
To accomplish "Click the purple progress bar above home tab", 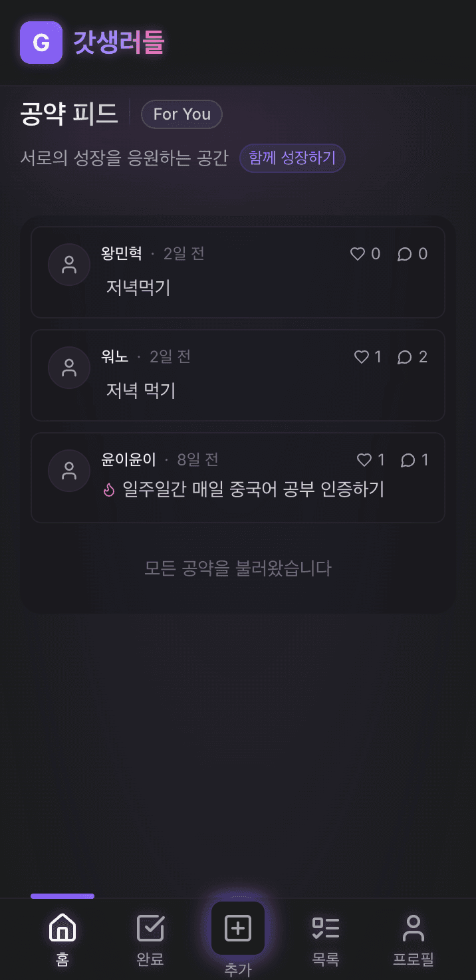I will 62,896.
